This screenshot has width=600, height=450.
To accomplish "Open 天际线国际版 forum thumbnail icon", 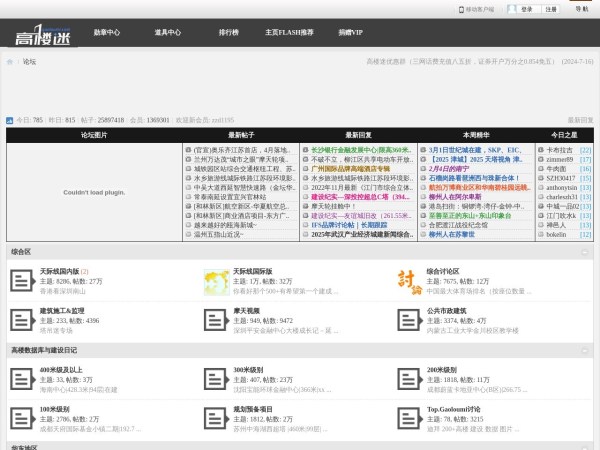I will 216,281.
